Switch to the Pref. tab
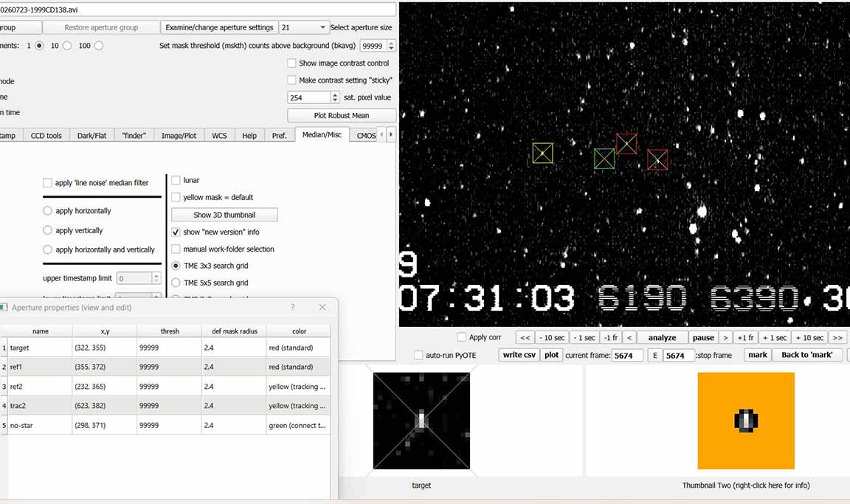The height and width of the screenshot is (504, 850). (x=279, y=136)
